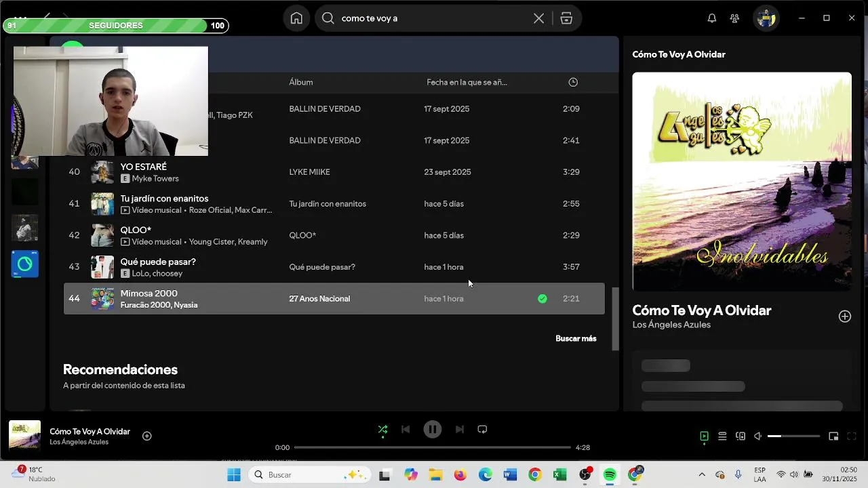
Task: Show hidden system tray icons chevron
Action: coord(701,474)
